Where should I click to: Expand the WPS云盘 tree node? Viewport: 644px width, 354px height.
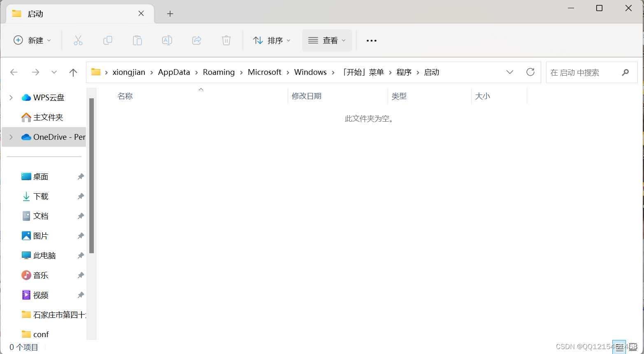tap(11, 97)
